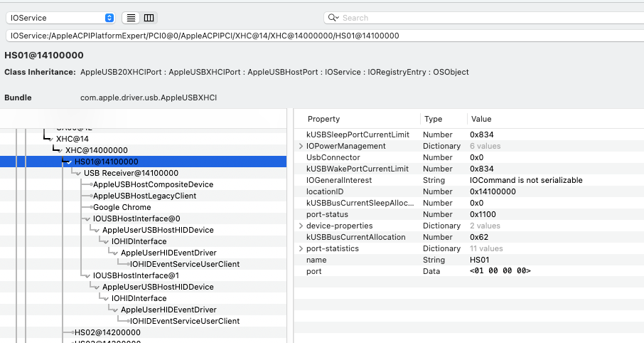Collapse the XHC@14000000 tree node
This screenshot has width=644, height=343.
tap(60, 150)
